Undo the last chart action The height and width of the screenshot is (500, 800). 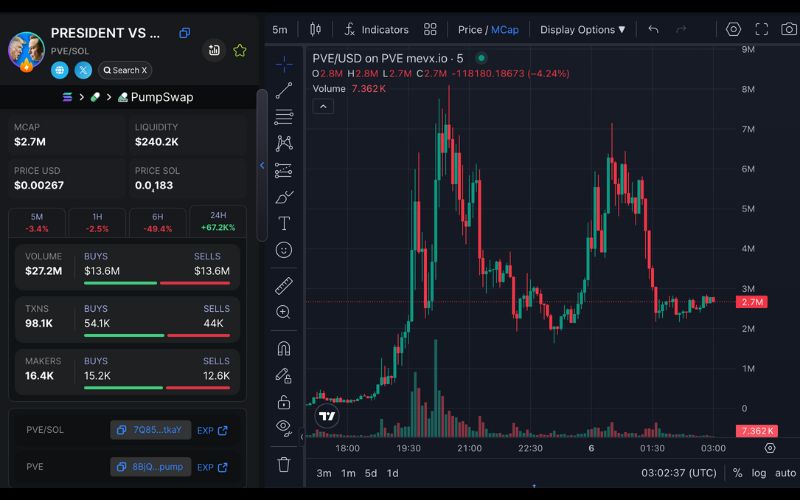coord(654,30)
